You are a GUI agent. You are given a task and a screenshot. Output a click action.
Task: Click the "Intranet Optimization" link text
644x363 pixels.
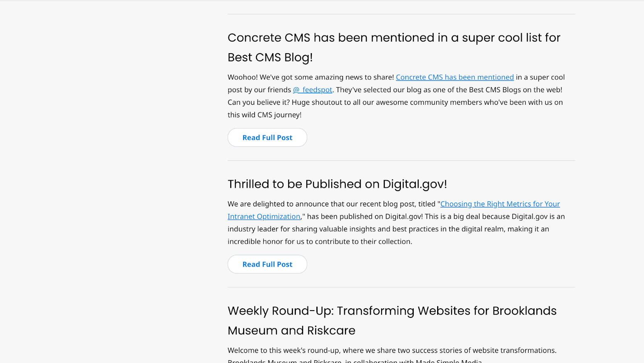(264, 217)
